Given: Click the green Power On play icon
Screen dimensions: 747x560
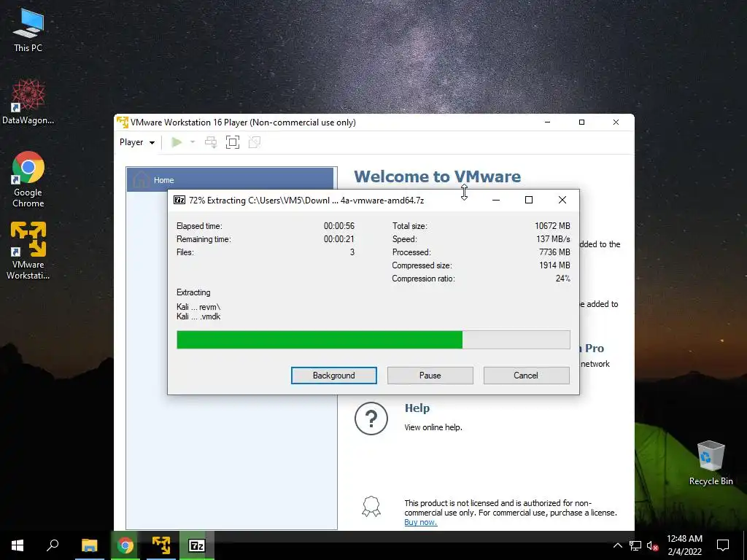Looking at the screenshot, I should click(x=177, y=142).
